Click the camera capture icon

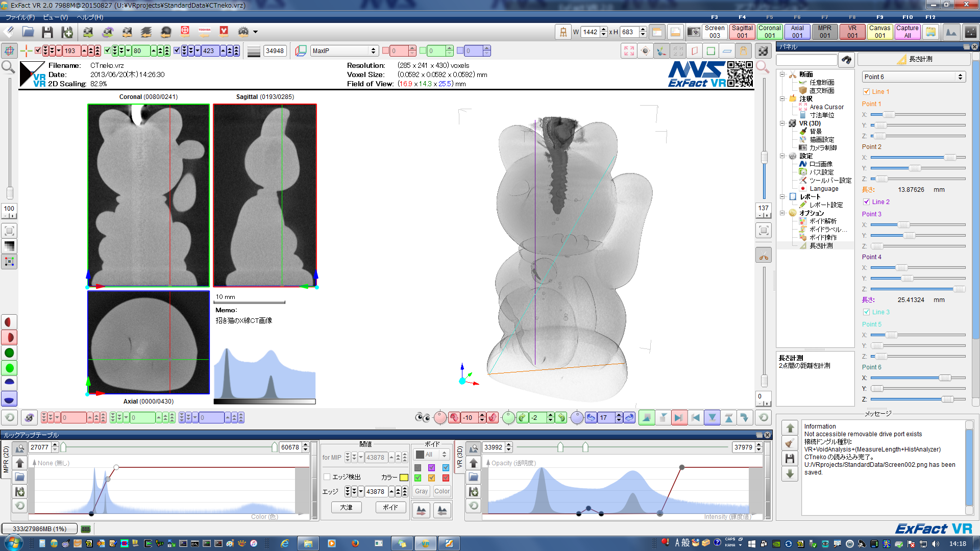[x=693, y=32]
